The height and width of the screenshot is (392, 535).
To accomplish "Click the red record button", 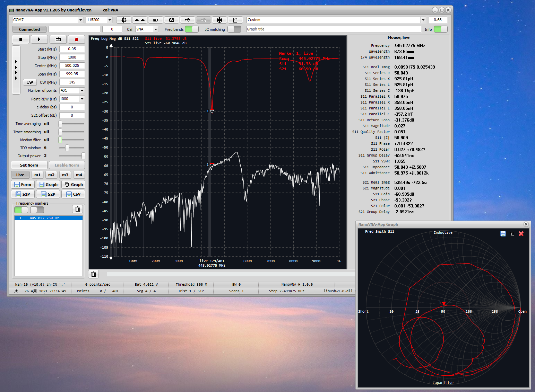I will (77, 39).
